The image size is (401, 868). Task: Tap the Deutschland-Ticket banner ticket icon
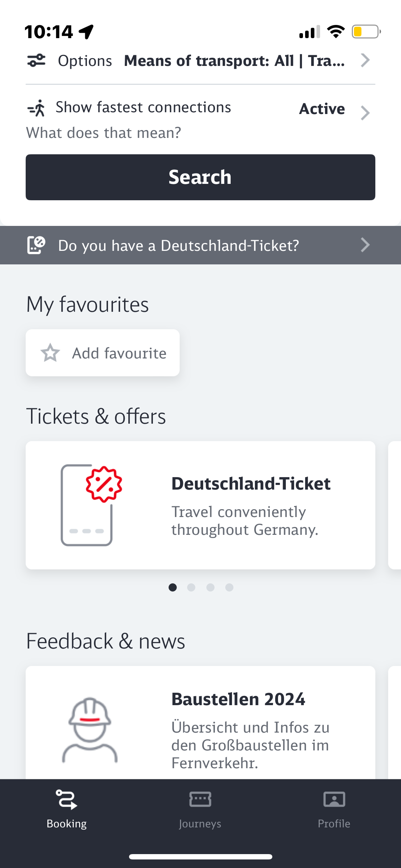tap(36, 245)
